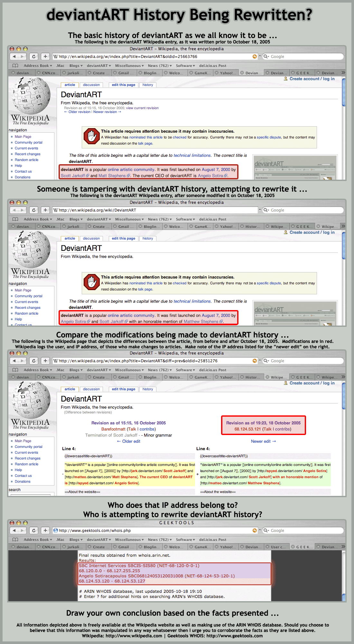Click Create account / log in, geektools-adjacent diff window
Screen dimensions: 354x644
[x=312, y=383]
